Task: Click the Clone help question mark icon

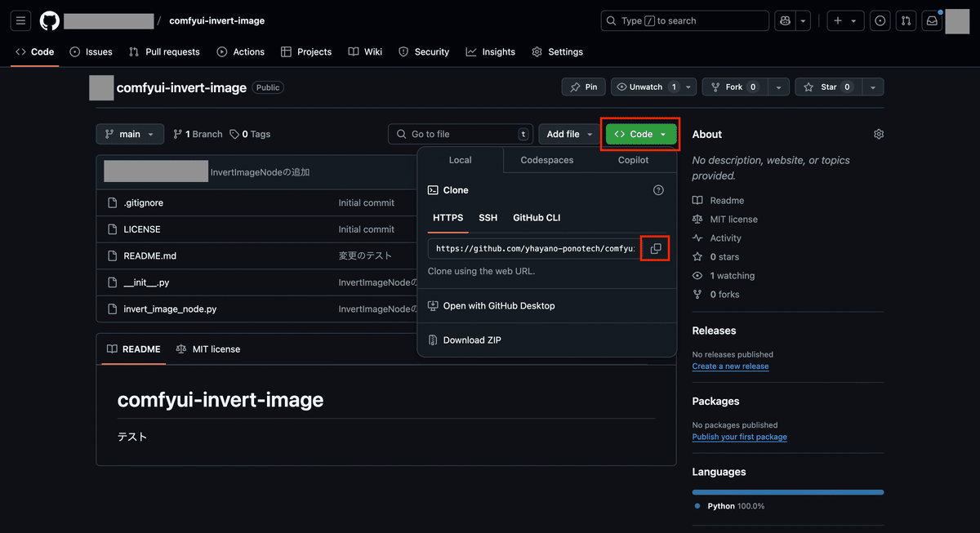Action: (x=659, y=190)
